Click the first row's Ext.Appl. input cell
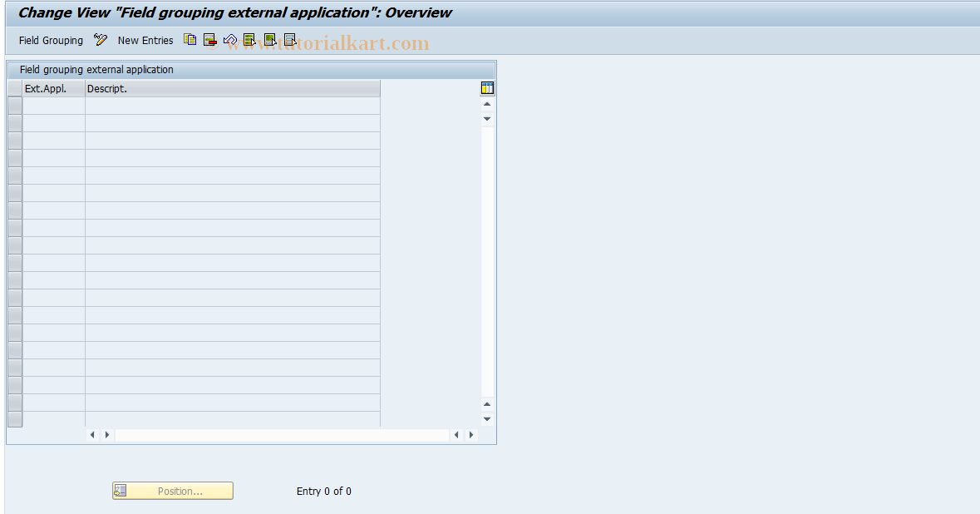This screenshot has height=514, width=980. click(x=54, y=106)
